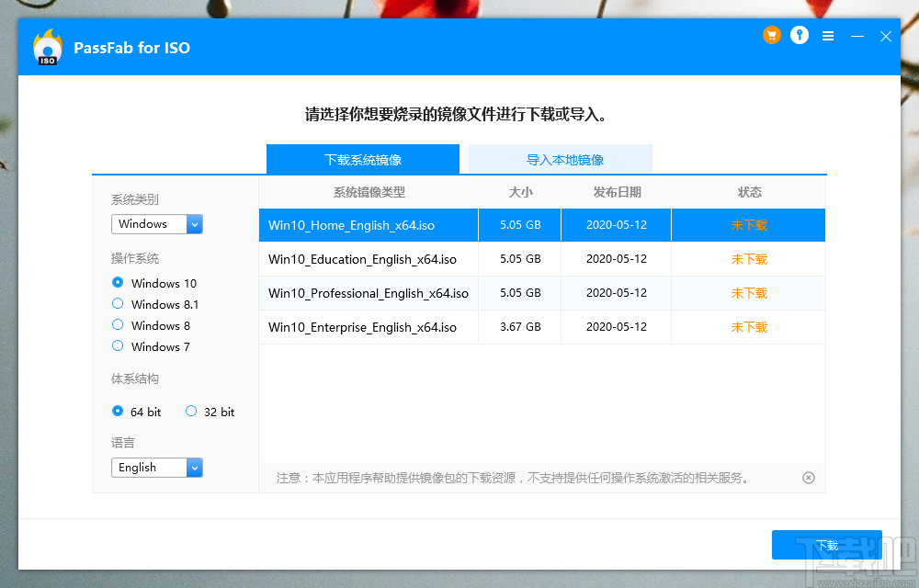Screen dimensions: 919x588
Task: Select Windows 8 in the operating system list
Action: click(117, 325)
